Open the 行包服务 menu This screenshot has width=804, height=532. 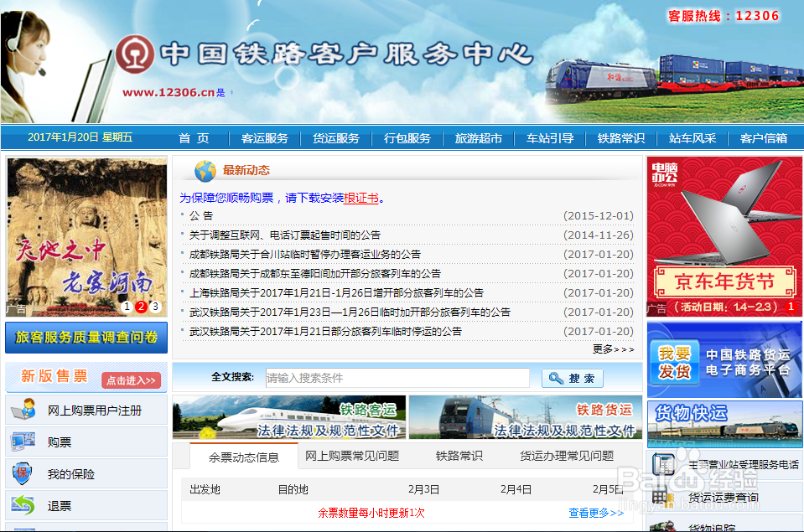pyautogui.click(x=407, y=138)
